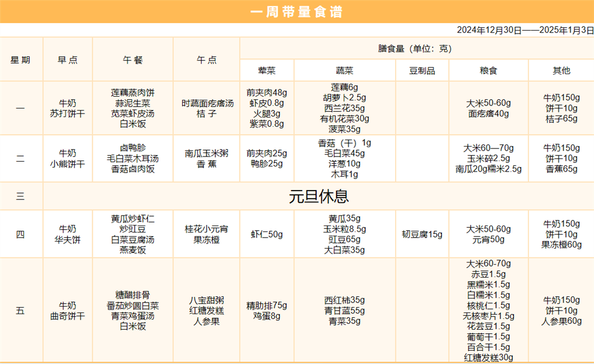Click the 韧豆腐15g cell

tap(422, 234)
